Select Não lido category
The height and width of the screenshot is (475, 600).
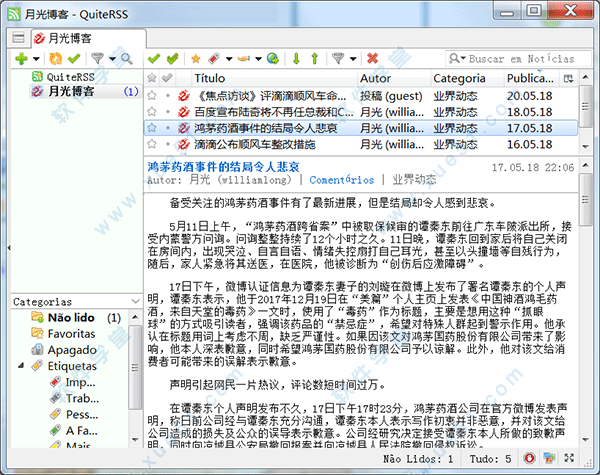[x=76, y=318]
